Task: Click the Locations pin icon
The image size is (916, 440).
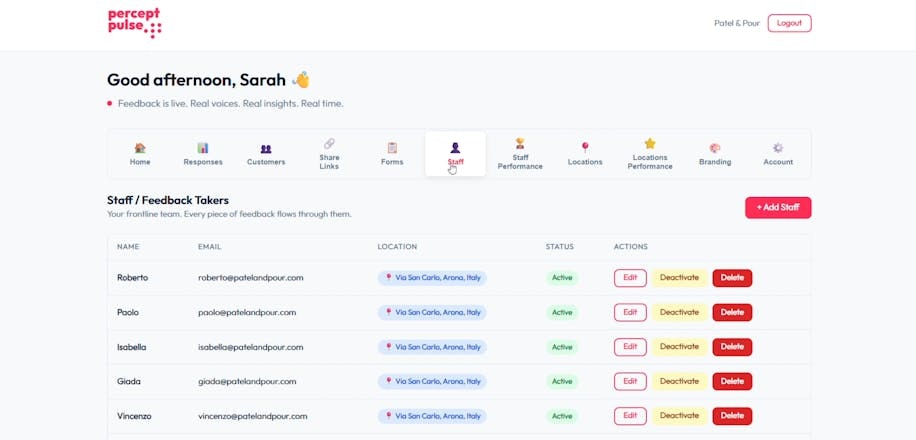Action: point(585,148)
